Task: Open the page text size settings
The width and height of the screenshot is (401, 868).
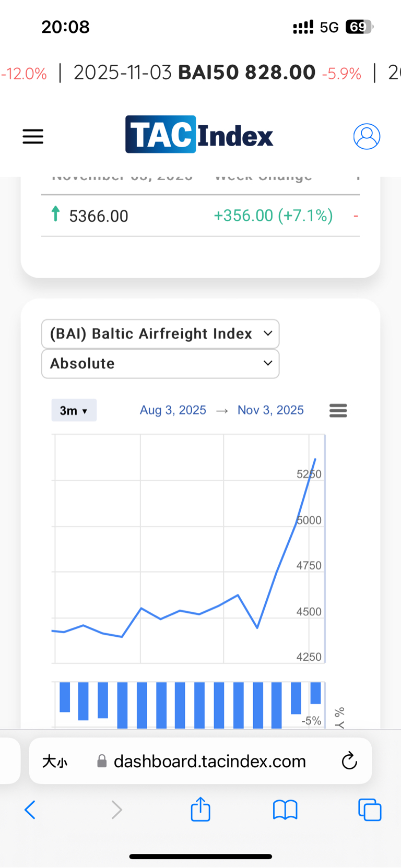Action: pyautogui.click(x=55, y=762)
